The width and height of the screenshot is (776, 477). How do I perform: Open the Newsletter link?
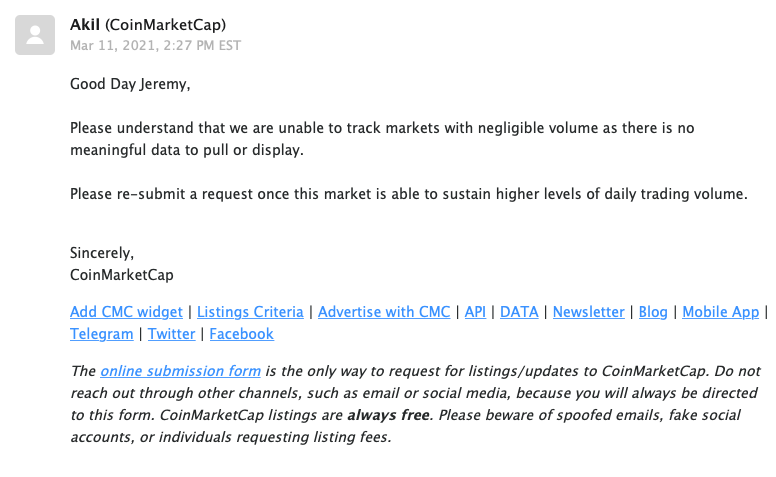(x=588, y=312)
